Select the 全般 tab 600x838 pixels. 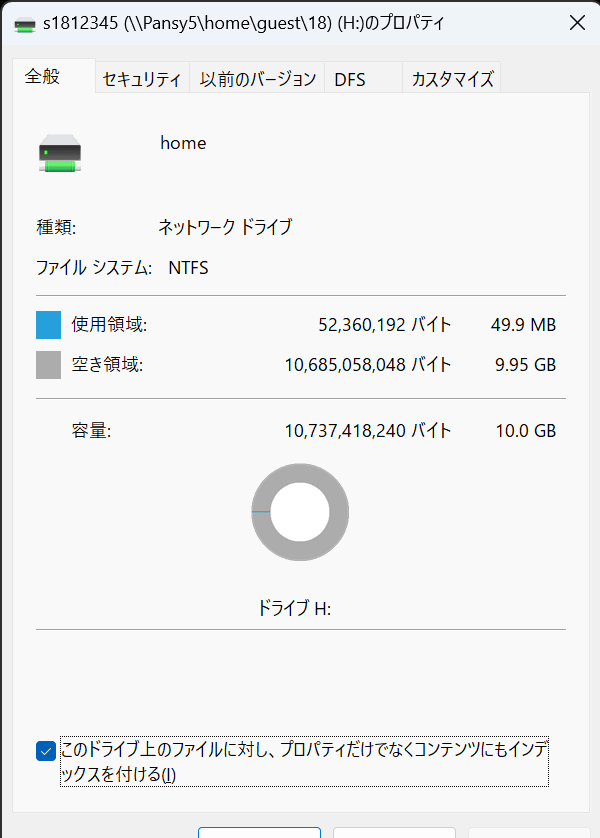[x=43, y=77]
